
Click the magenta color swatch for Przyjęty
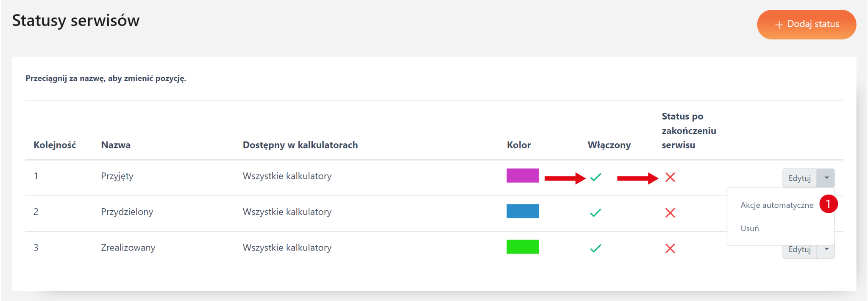tap(523, 176)
